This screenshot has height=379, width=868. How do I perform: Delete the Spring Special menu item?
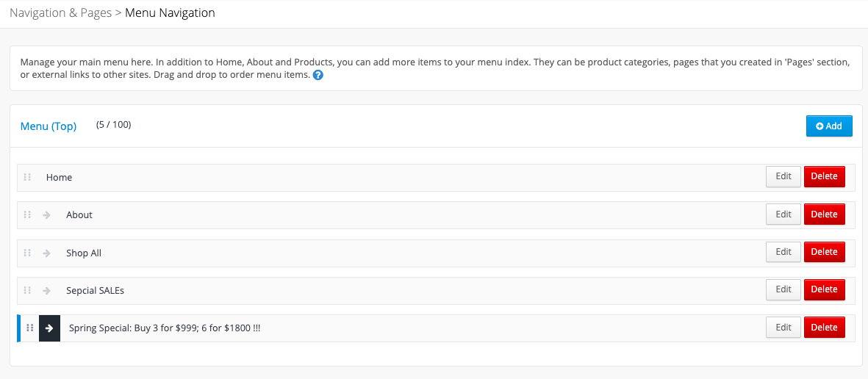tap(824, 327)
